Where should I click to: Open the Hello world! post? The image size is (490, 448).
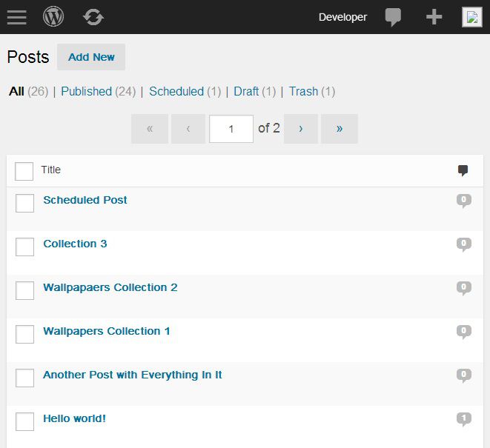[74, 418]
